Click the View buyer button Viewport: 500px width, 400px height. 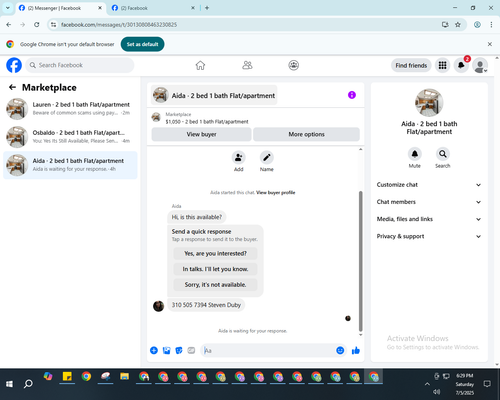pos(201,134)
